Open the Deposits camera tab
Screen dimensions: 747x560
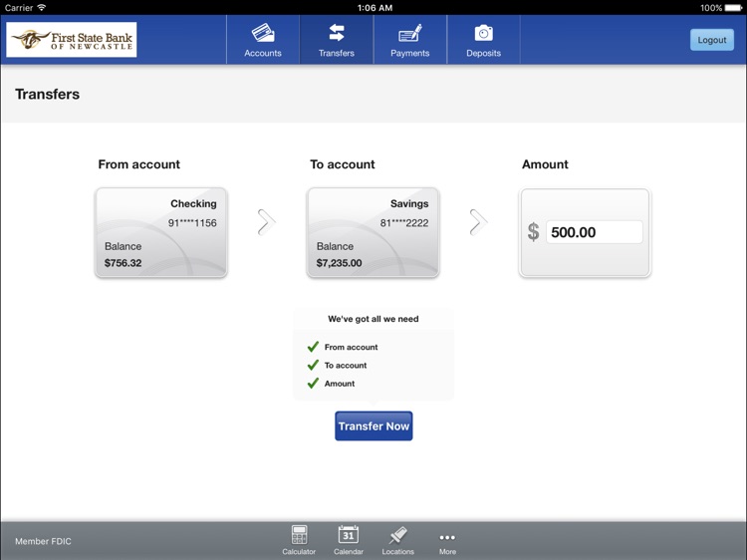483,40
